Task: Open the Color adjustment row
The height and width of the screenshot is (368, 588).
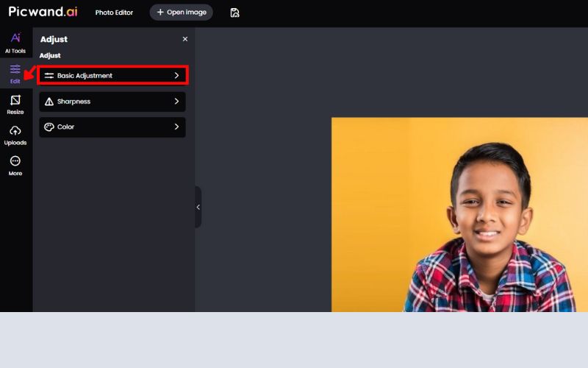Action: click(x=112, y=127)
